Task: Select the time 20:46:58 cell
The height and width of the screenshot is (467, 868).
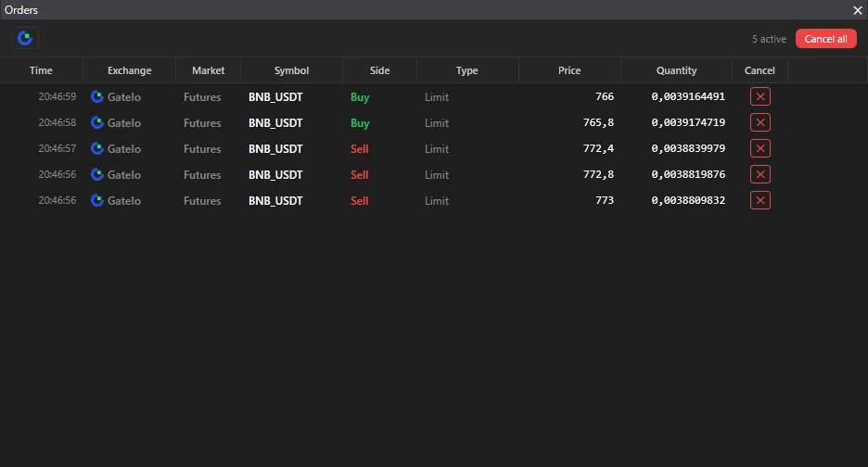Action: coord(57,122)
